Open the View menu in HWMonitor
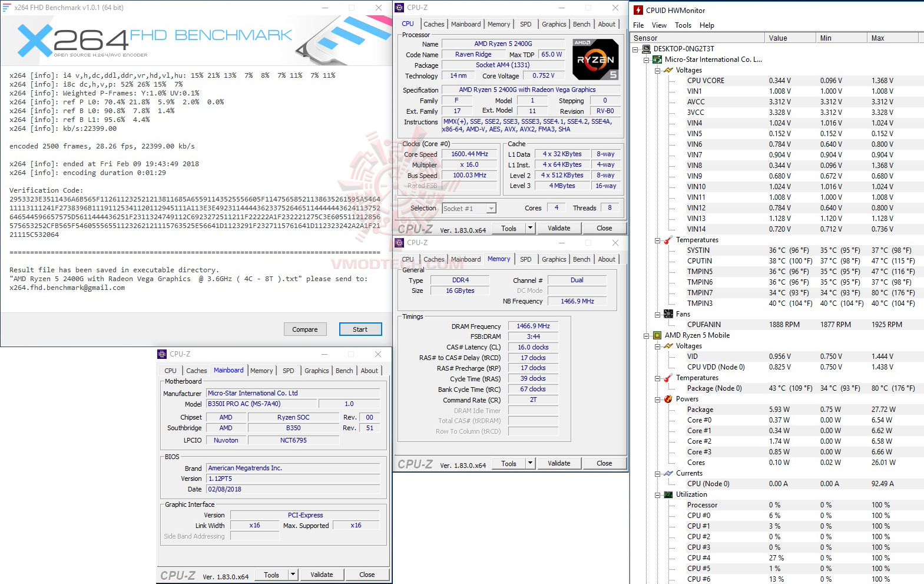Image resolution: width=924 pixels, height=584 pixels. [x=659, y=25]
